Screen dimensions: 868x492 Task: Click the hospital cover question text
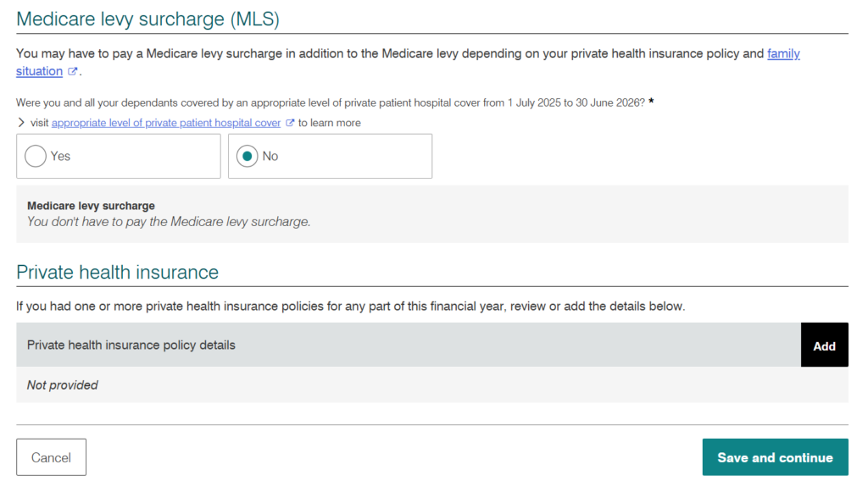pyautogui.click(x=331, y=102)
